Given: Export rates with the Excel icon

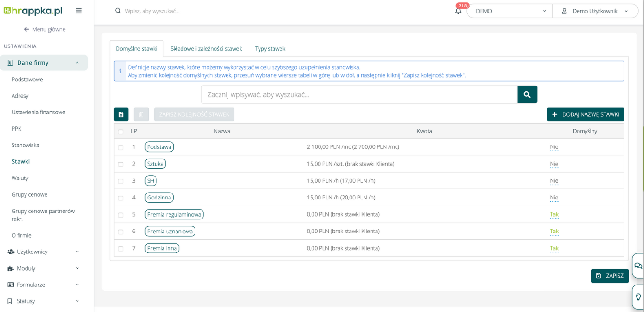Looking at the screenshot, I should (x=121, y=114).
